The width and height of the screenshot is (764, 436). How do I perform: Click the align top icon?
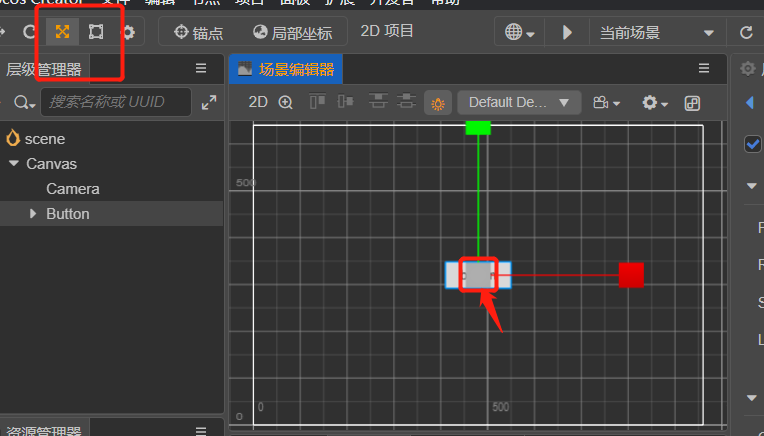click(317, 102)
